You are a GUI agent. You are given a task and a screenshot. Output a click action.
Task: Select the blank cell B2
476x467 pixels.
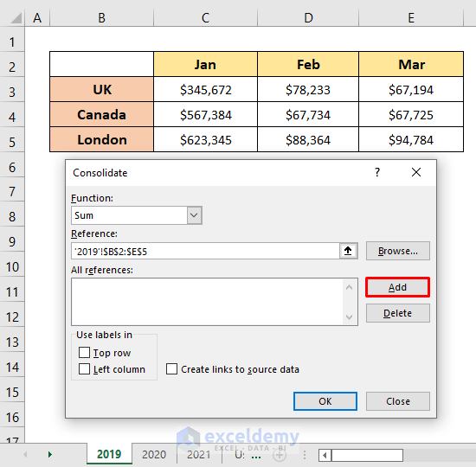102,64
